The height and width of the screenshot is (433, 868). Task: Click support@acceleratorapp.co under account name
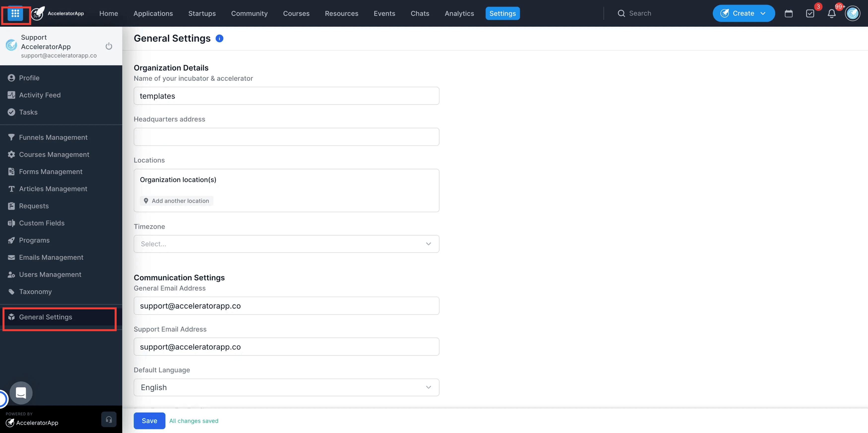pyautogui.click(x=59, y=56)
